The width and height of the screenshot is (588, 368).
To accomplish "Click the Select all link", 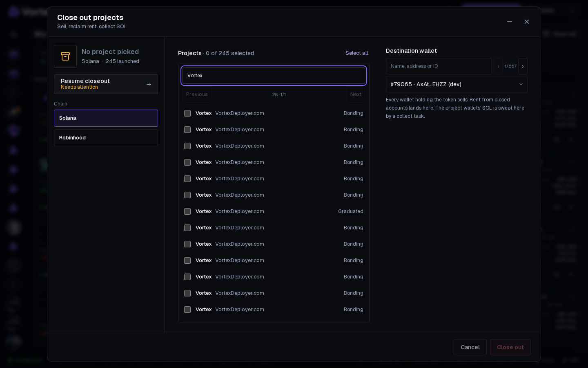I will coord(356,53).
